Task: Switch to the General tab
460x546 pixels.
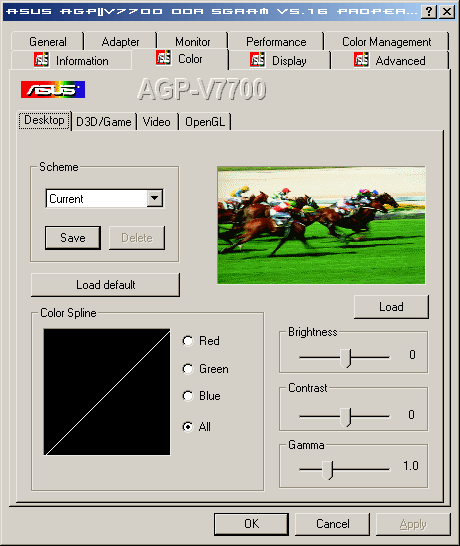Action: [x=48, y=42]
